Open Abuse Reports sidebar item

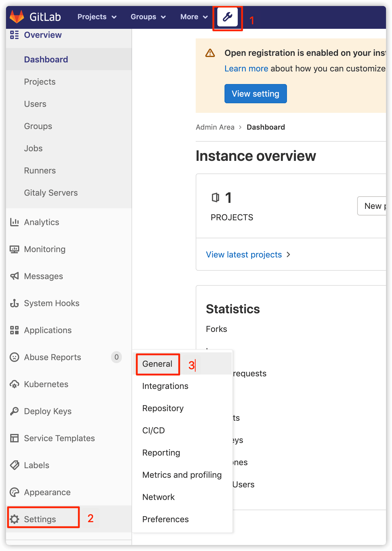69,357
